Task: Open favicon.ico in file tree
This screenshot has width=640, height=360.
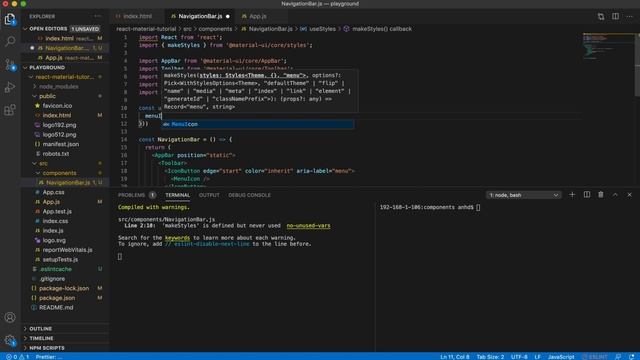Action: click(57, 106)
